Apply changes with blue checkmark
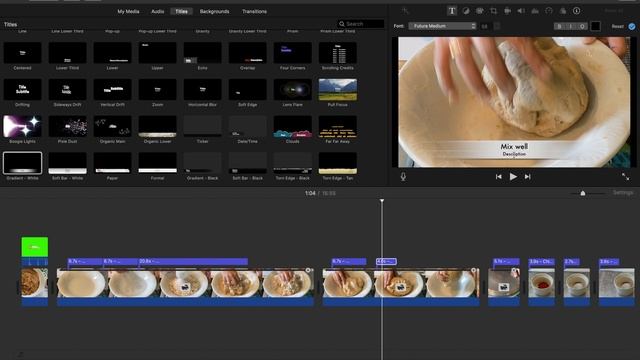This screenshot has width=640, height=360. pyautogui.click(x=632, y=27)
